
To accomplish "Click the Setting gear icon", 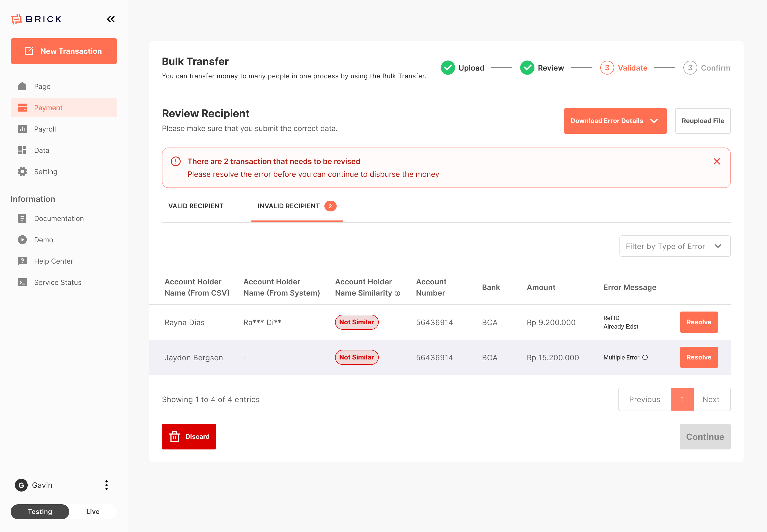I will (22, 172).
